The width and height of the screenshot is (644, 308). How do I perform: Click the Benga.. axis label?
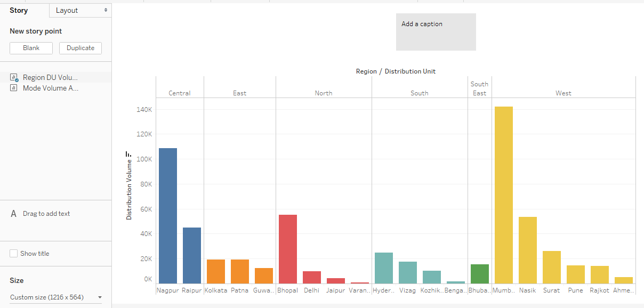(x=456, y=291)
